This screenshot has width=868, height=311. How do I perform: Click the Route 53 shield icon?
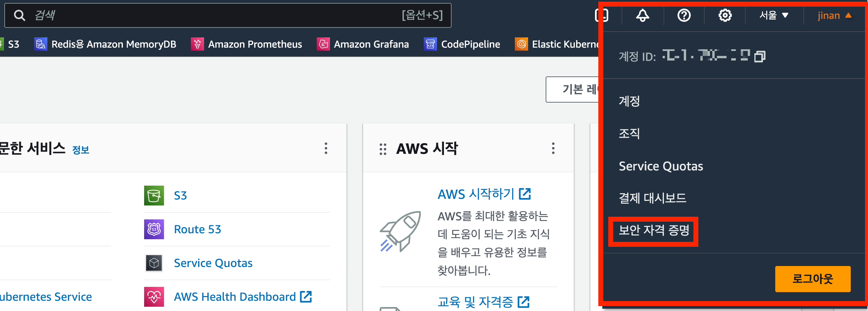(154, 229)
